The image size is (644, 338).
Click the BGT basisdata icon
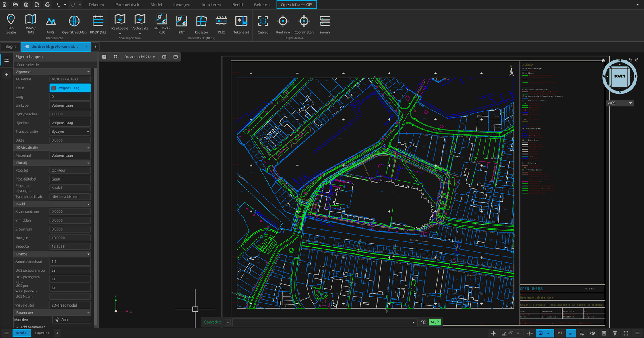[182, 24]
